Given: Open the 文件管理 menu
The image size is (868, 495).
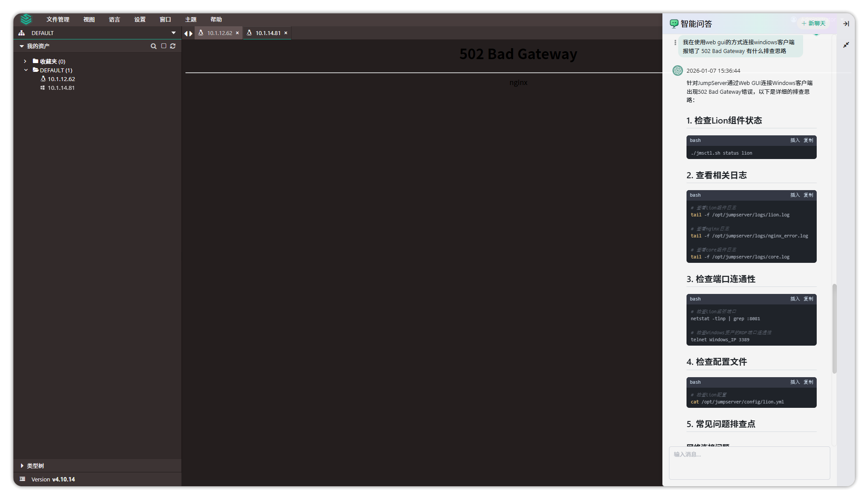Looking at the screenshot, I should (x=58, y=19).
